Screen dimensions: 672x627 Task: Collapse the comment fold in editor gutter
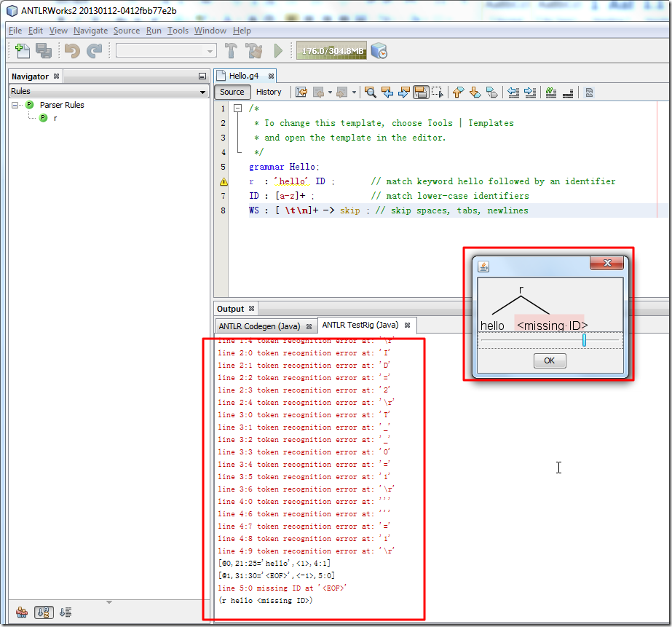pyautogui.click(x=237, y=109)
